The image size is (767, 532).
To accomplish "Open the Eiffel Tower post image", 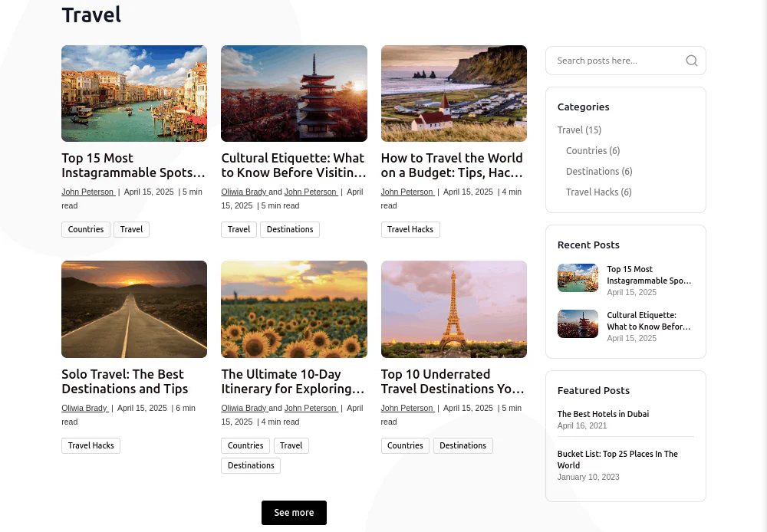I will pos(454,309).
